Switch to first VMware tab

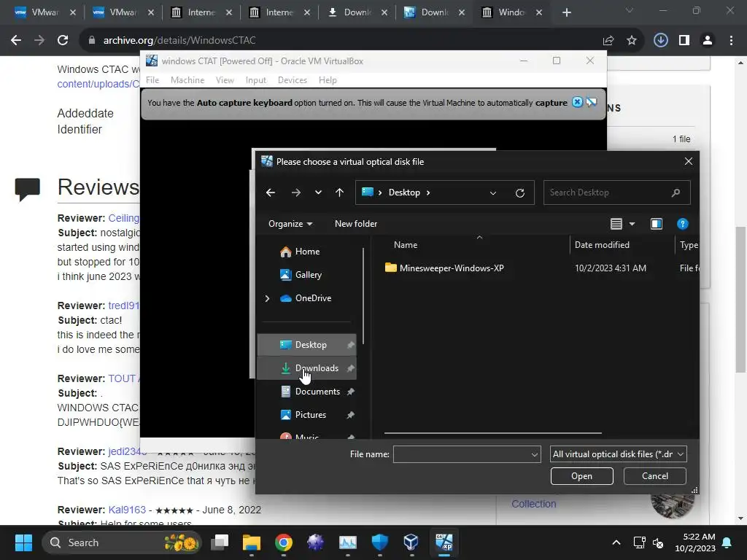pyautogui.click(x=44, y=12)
